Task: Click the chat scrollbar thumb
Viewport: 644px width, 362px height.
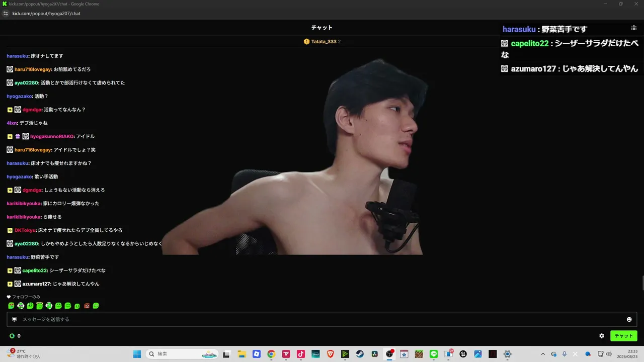Action: [x=642, y=284]
